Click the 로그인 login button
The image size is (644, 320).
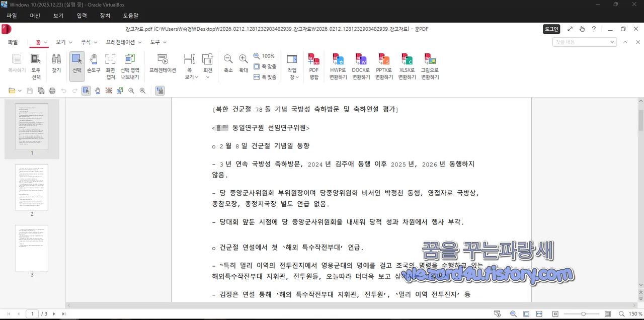tap(550, 29)
